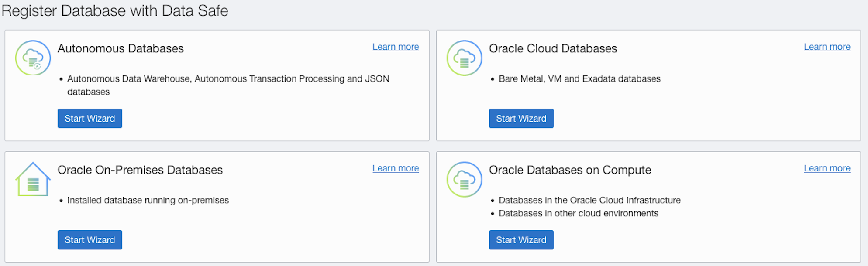Click the Oracle Cloud Databases cloud icon
This screenshot has width=868, height=266.
(x=464, y=58)
